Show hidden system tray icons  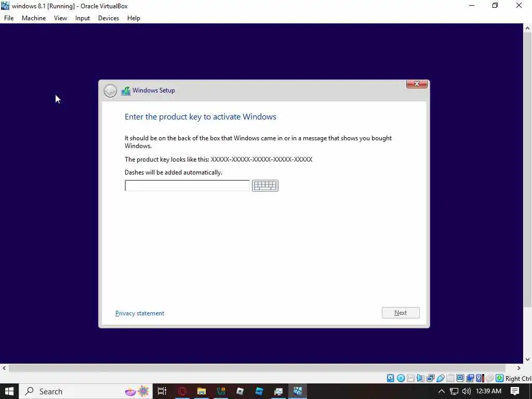click(x=441, y=391)
